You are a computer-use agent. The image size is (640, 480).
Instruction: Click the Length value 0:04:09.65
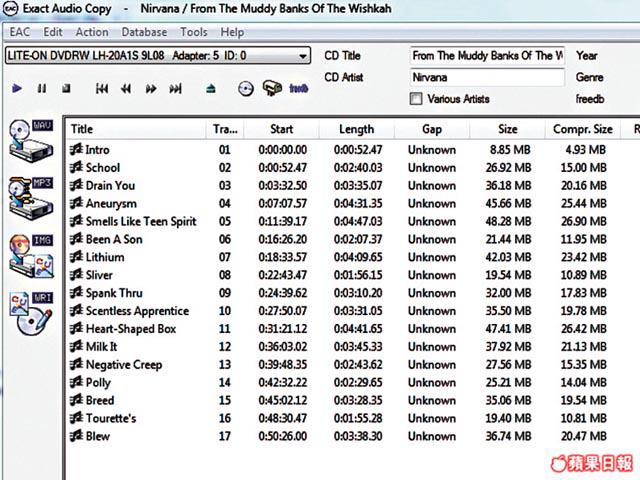pos(358,257)
